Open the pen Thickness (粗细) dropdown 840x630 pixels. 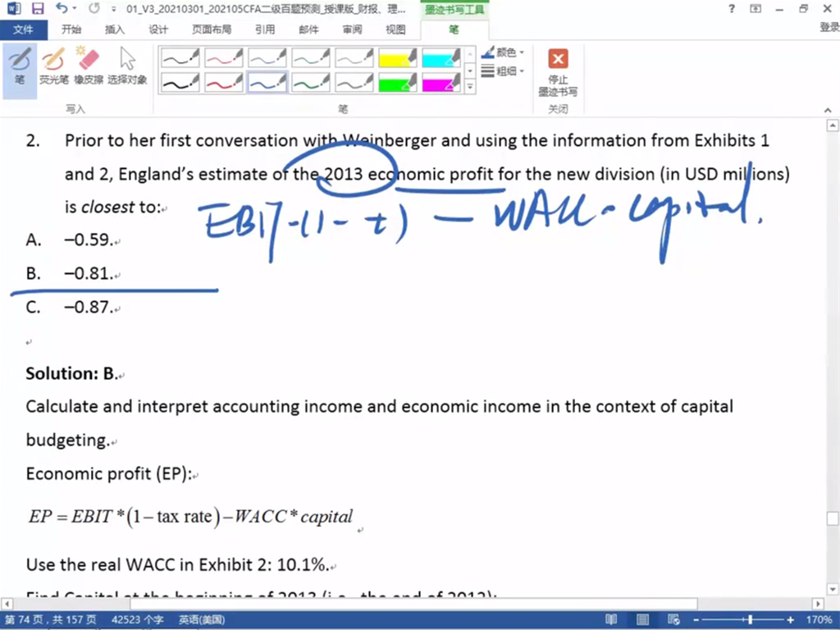[504, 71]
